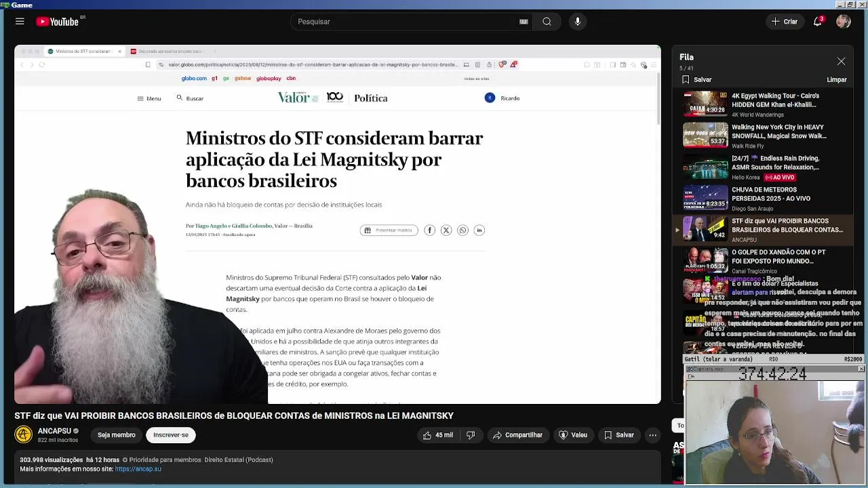
Task: Play Chuva de Meteoros Perseidas 2025 video
Action: click(763, 199)
